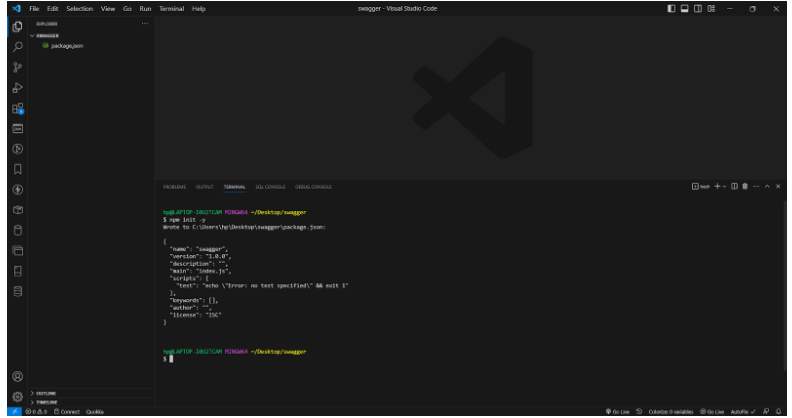The image size is (792, 418).
Task: Open terminal panel more actions ellipsis
Action: 756,187
